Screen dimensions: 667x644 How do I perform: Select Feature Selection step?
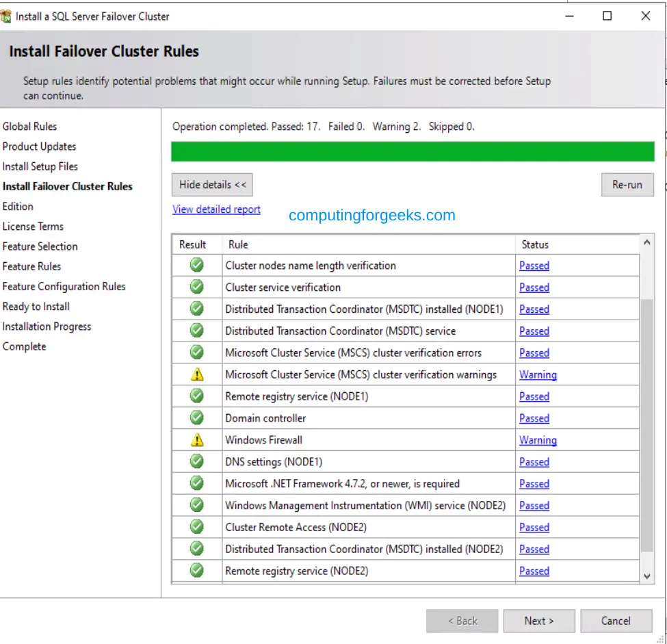[x=40, y=246]
